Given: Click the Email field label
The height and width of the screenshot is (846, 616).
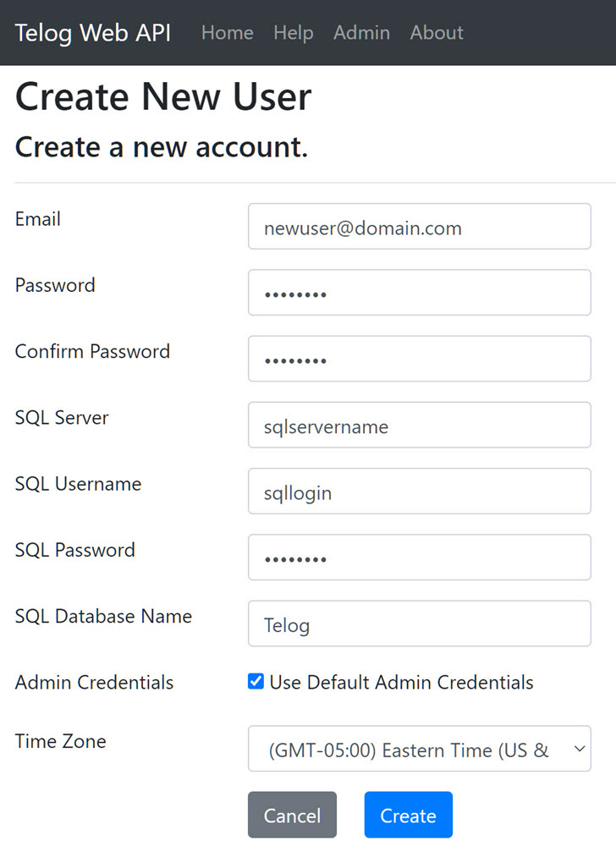Looking at the screenshot, I should (x=38, y=219).
